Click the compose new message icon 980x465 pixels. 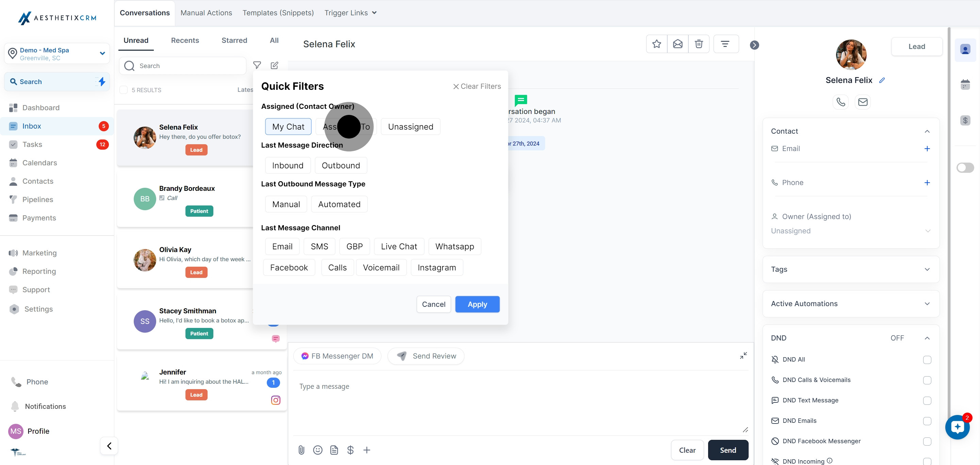pyautogui.click(x=274, y=65)
